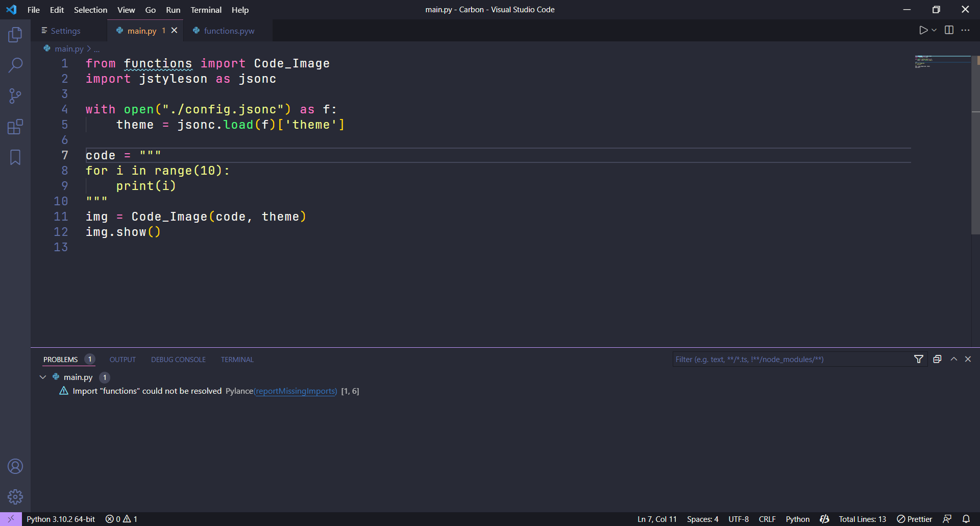Toggle the problems filter funnel icon
This screenshot has height=526, width=980.
[x=918, y=359]
